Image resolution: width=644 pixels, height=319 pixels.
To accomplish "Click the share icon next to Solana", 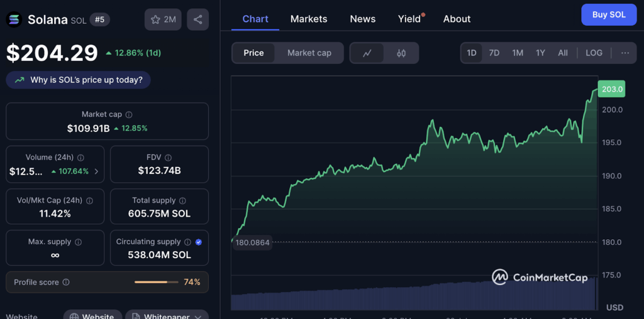I will pos(197,19).
